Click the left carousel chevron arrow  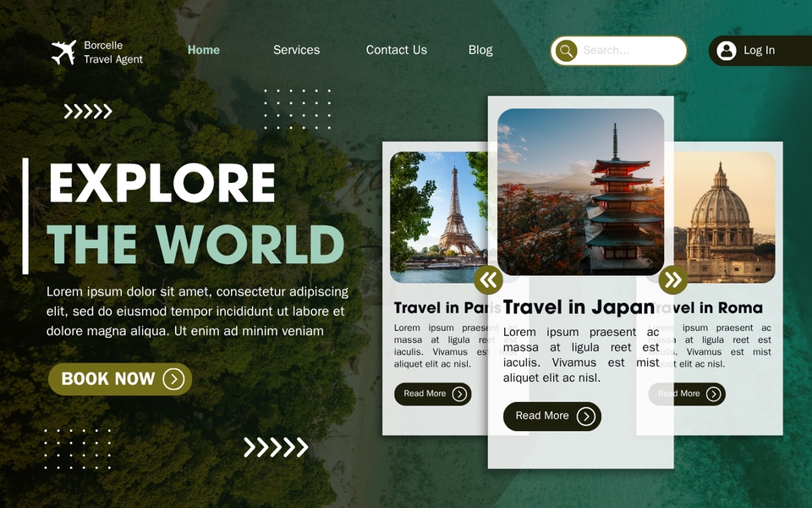[487, 279]
